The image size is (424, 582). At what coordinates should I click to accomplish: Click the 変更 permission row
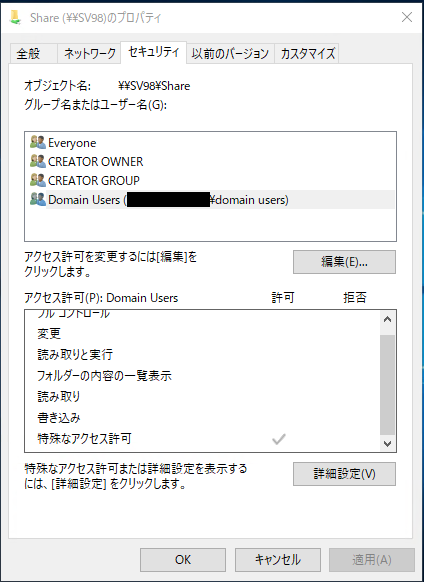pyautogui.click(x=202, y=334)
